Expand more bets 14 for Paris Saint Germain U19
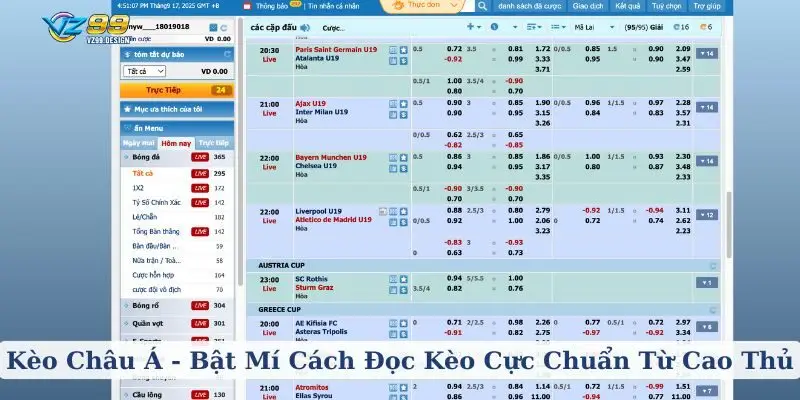 point(707,53)
